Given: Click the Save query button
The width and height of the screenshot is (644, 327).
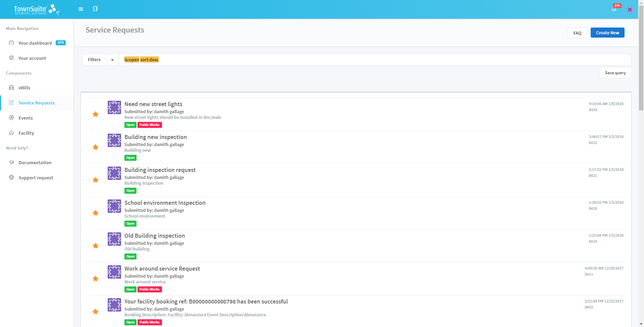Looking at the screenshot, I should 615,73.
